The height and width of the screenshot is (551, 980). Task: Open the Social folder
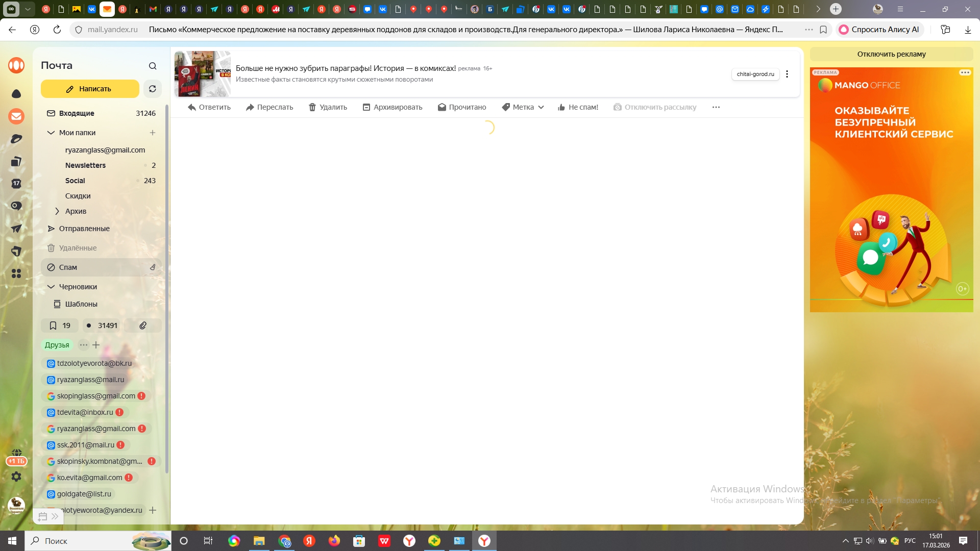[75, 181]
